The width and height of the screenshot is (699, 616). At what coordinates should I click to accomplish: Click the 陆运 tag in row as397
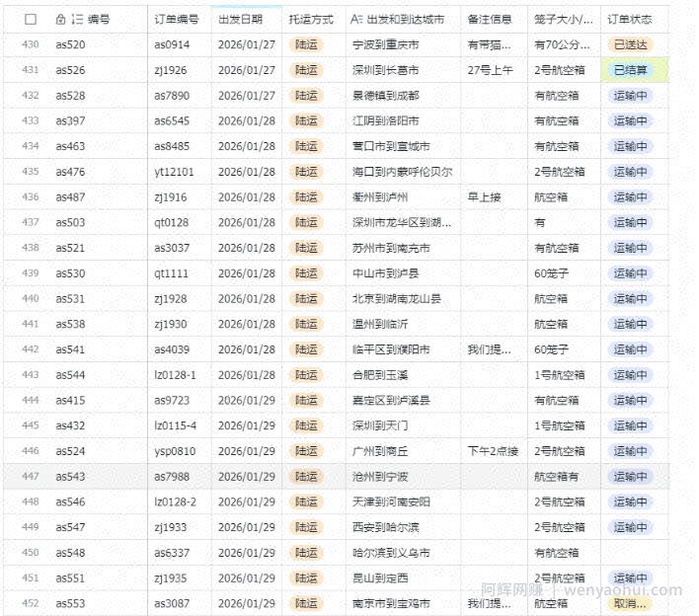pos(306,120)
